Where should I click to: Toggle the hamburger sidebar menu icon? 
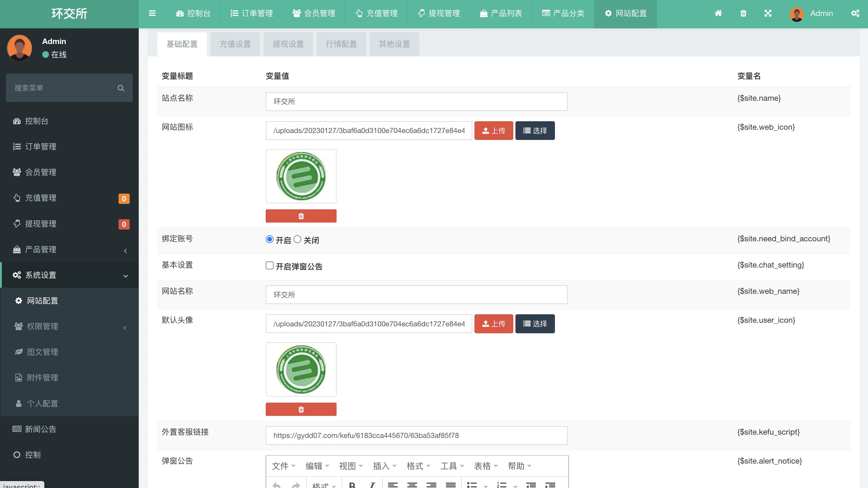(x=152, y=14)
